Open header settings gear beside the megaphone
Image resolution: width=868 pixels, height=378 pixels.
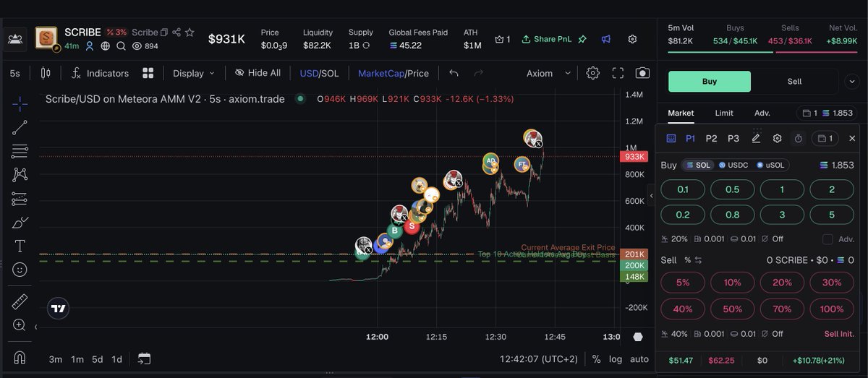point(633,39)
